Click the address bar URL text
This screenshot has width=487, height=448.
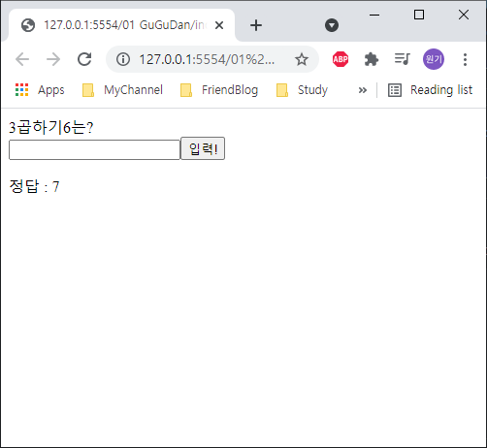pyautogui.click(x=207, y=59)
